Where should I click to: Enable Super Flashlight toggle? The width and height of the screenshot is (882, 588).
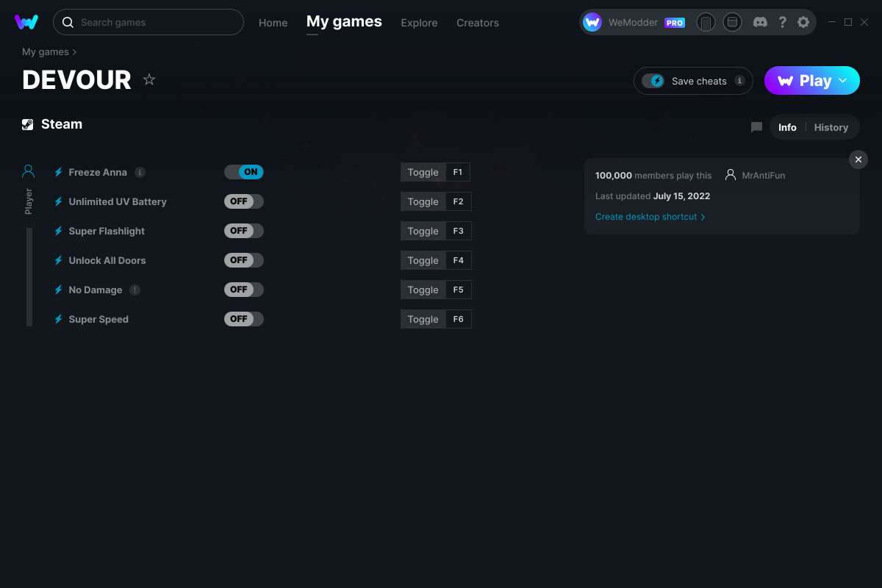tap(244, 231)
